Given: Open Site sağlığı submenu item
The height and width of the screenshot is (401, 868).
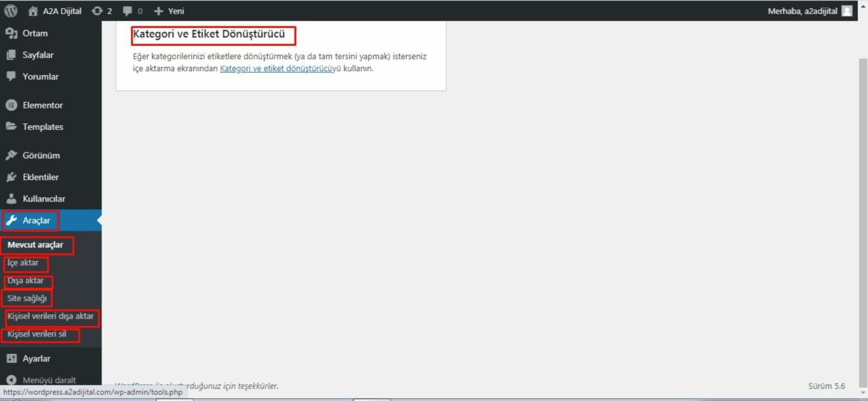Looking at the screenshot, I should tap(27, 299).
